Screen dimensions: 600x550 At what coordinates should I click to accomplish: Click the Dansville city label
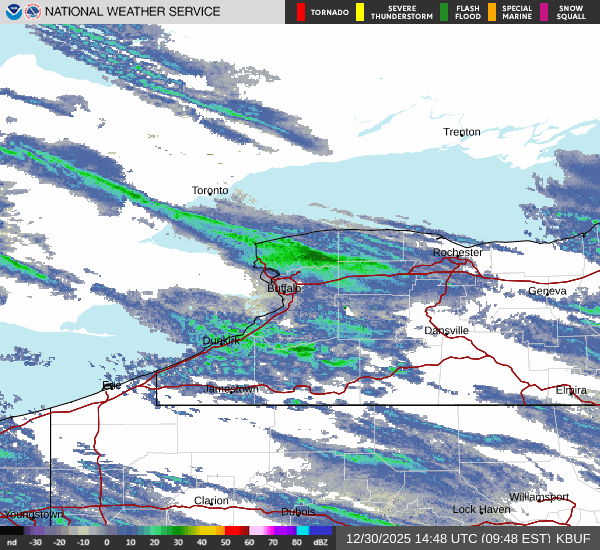(446, 330)
